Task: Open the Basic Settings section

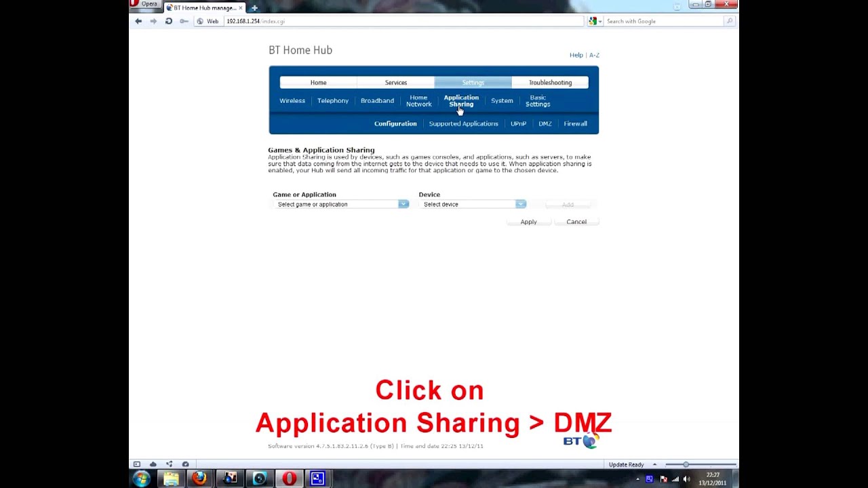Action: click(538, 101)
